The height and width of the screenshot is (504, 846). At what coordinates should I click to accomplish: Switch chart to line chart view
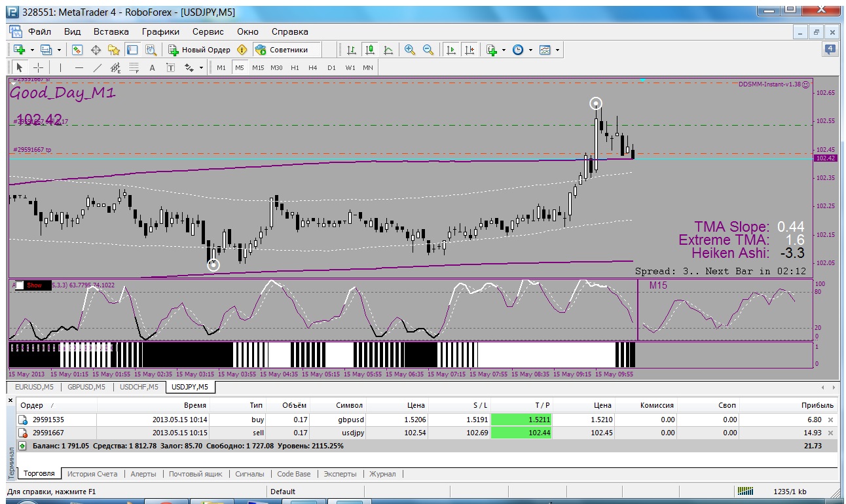[x=388, y=50]
